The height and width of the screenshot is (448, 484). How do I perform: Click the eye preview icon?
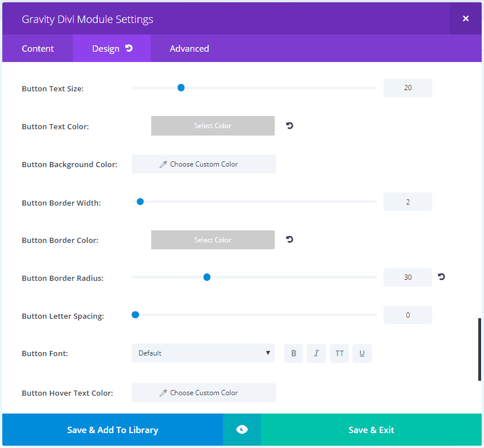pyautogui.click(x=242, y=429)
